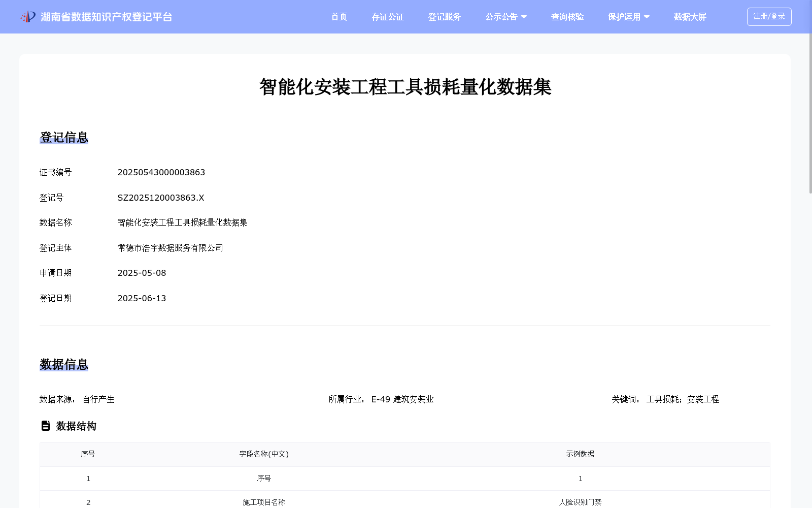The width and height of the screenshot is (812, 508).
Task: Click the 注册/登录 button
Action: point(769,17)
